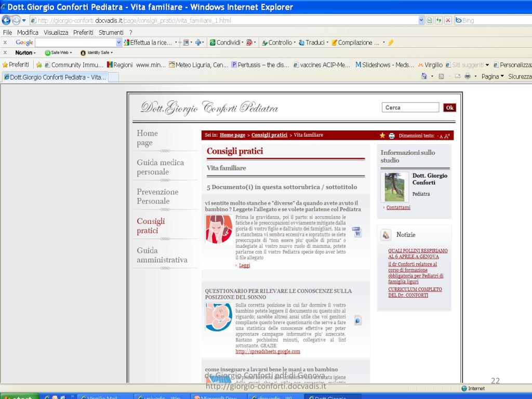Viewport: 532px width, 399px height.
Task: Open the Modifica menu
Action: click(28, 32)
